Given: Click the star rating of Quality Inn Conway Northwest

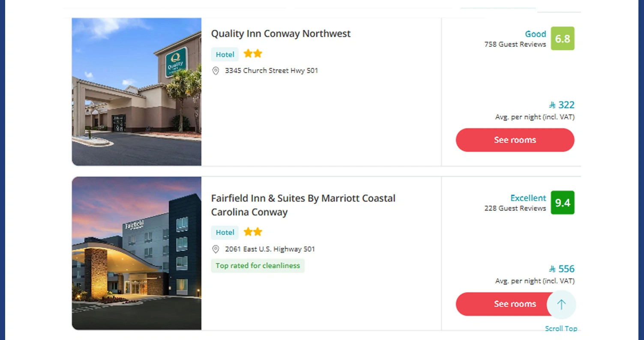Looking at the screenshot, I should (x=253, y=54).
